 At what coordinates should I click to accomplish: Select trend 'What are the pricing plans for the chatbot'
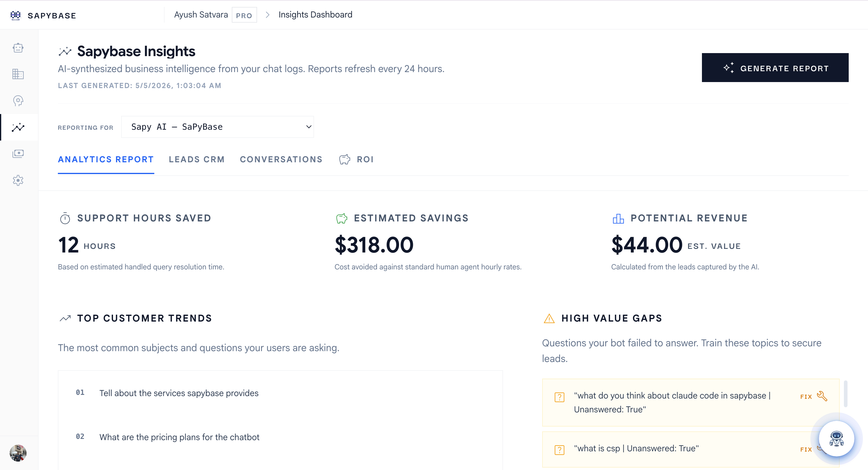[x=179, y=437]
